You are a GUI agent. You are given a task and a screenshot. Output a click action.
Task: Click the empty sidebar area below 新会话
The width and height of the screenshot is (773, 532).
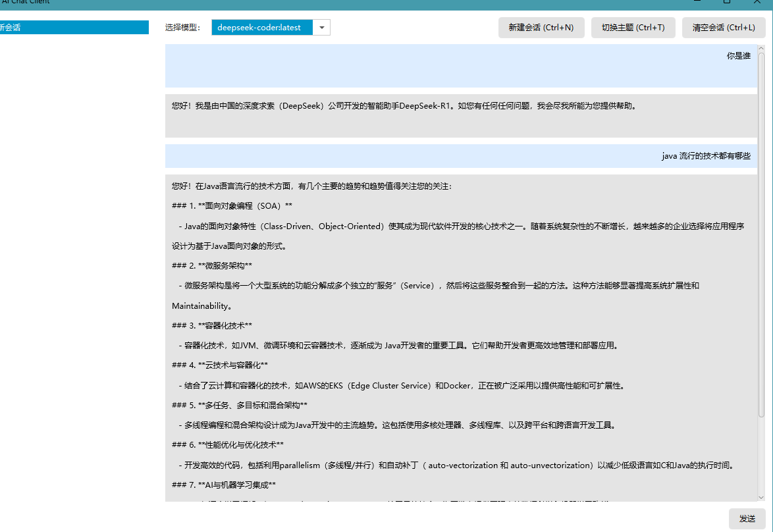pos(72,263)
